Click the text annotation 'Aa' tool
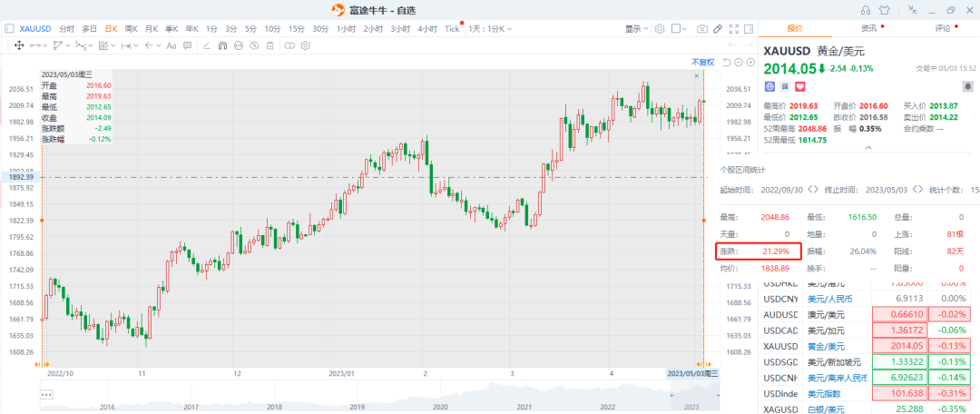 coord(171,45)
